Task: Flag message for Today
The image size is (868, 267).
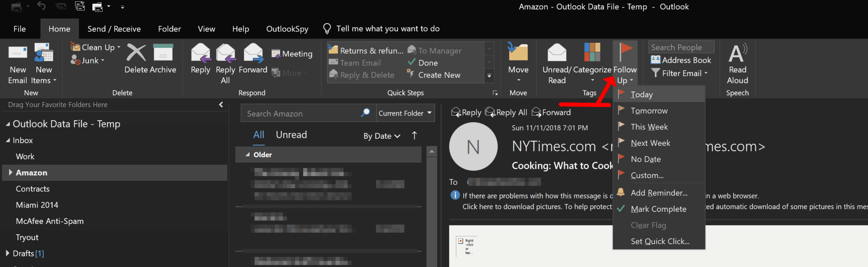Action: click(x=659, y=94)
